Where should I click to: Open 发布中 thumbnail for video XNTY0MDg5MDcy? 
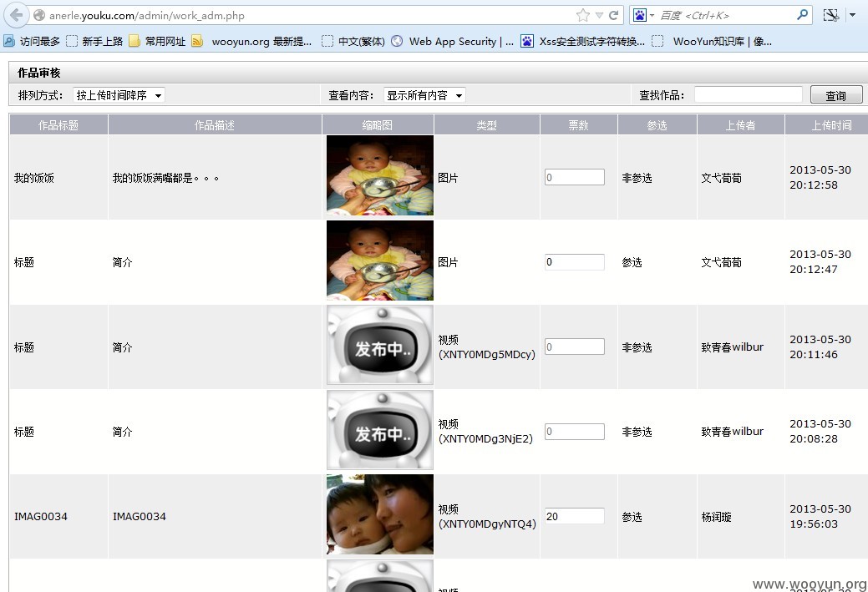click(380, 345)
